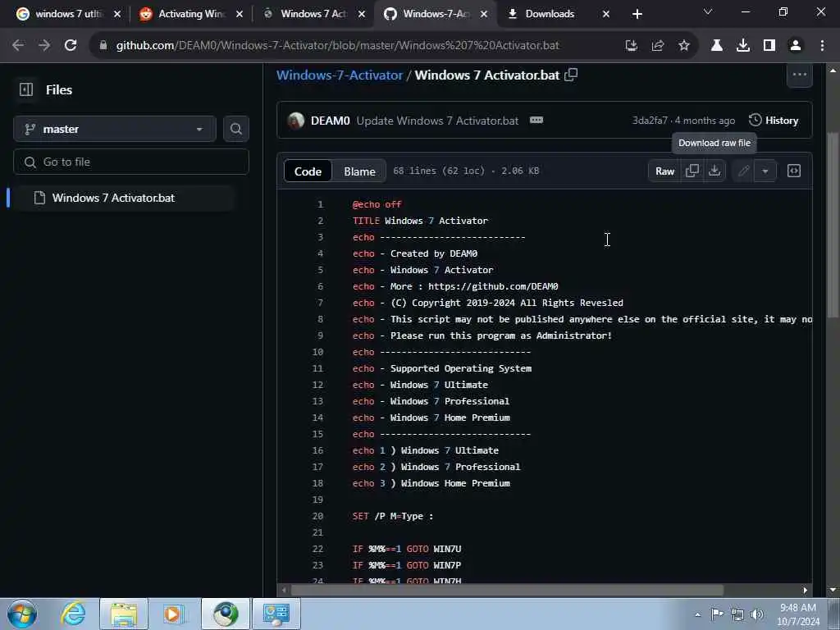This screenshot has height=630, width=840.
Task: Focus the 'Go to file' search field
Action: (131, 162)
